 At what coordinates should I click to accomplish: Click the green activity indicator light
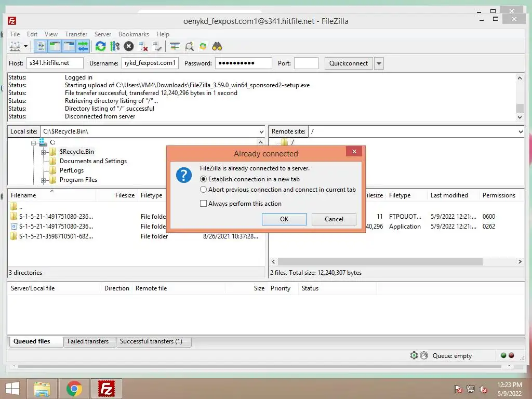(503, 355)
